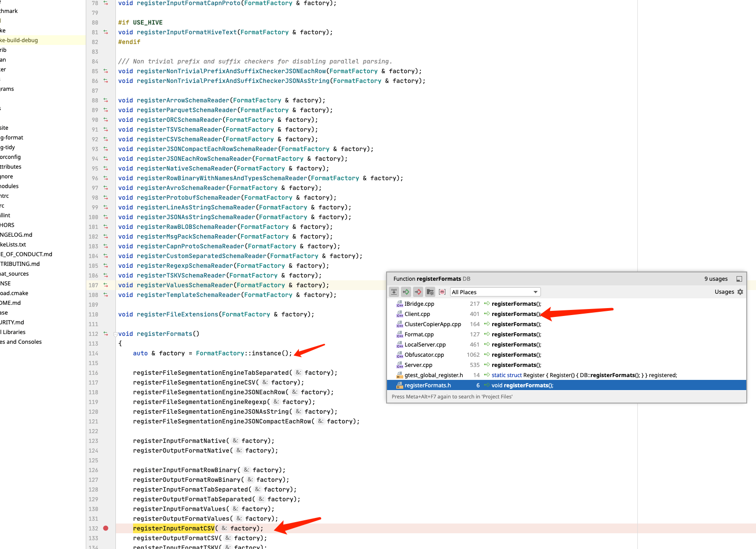Click gutter implementation icon on line 107
The height and width of the screenshot is (549, 756).
106,285
